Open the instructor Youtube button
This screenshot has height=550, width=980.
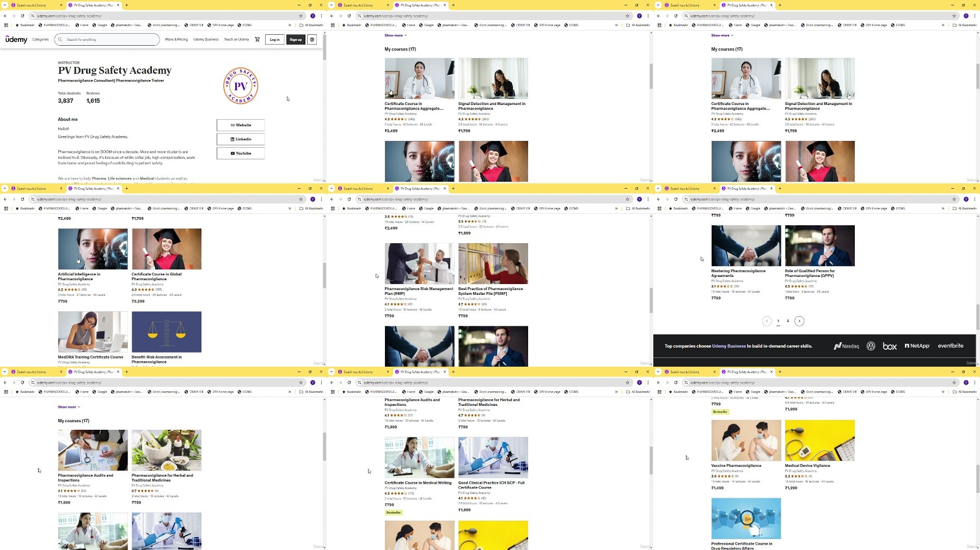[241, 153]
